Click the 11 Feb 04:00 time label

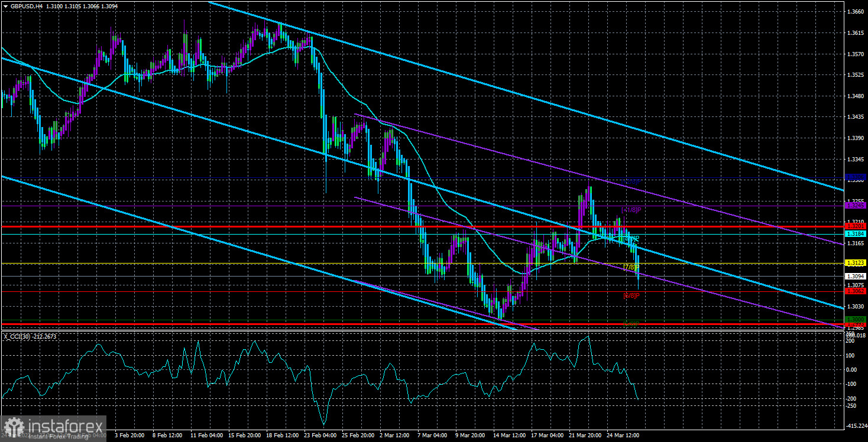pyautogui.click(x=207, y=435)
